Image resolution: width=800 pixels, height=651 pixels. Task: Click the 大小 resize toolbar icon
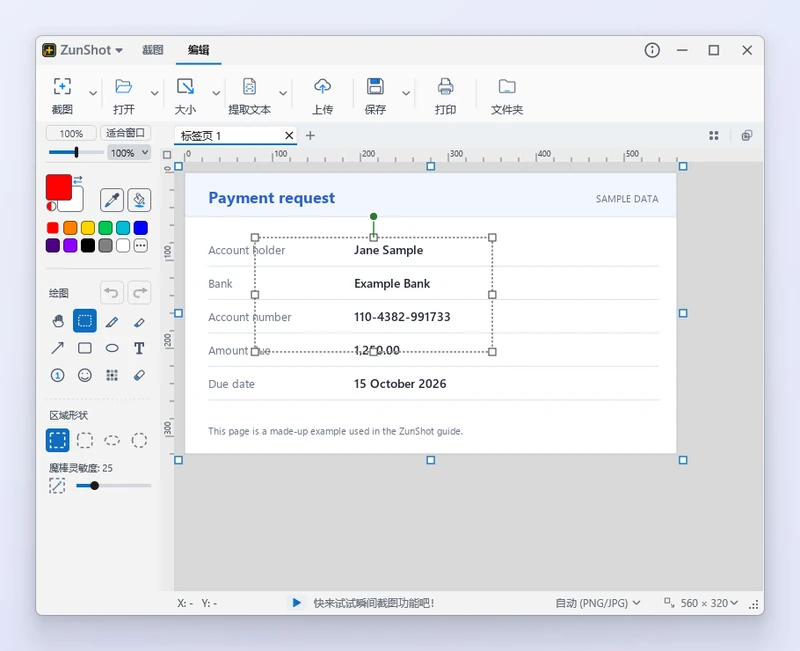tap(185, 87)
